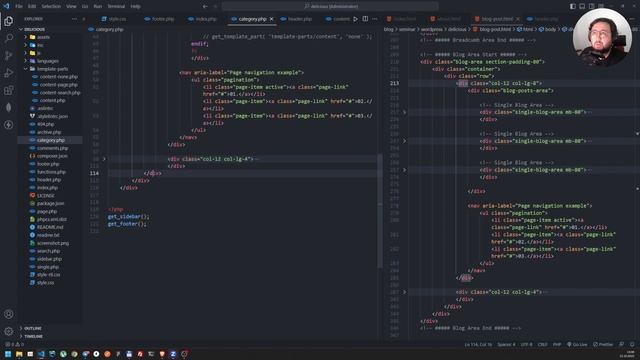Open the View menu
The height and width of the screenshot is (360, 640).
(71, 6)
